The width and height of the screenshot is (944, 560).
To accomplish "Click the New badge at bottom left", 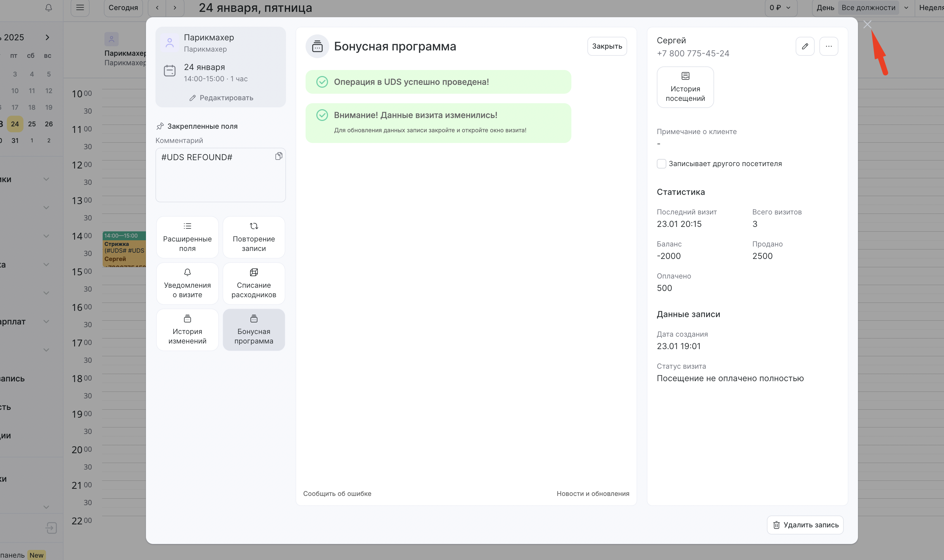I will (x=36, y=555).
